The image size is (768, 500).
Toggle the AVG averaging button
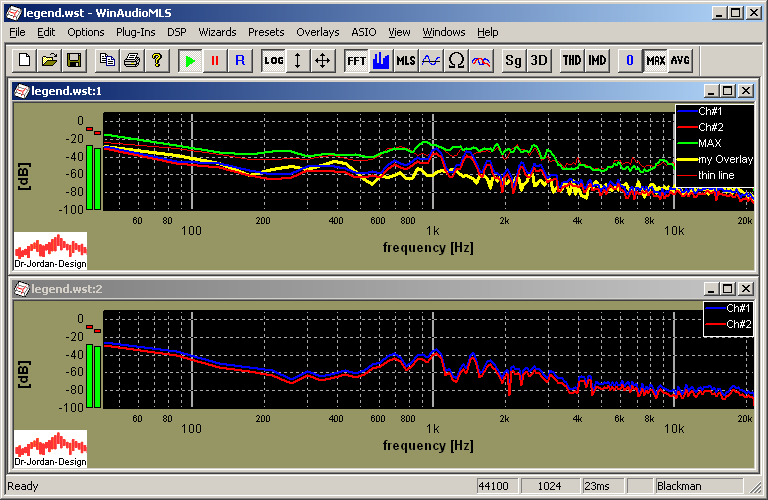click(x=680, y=60)
